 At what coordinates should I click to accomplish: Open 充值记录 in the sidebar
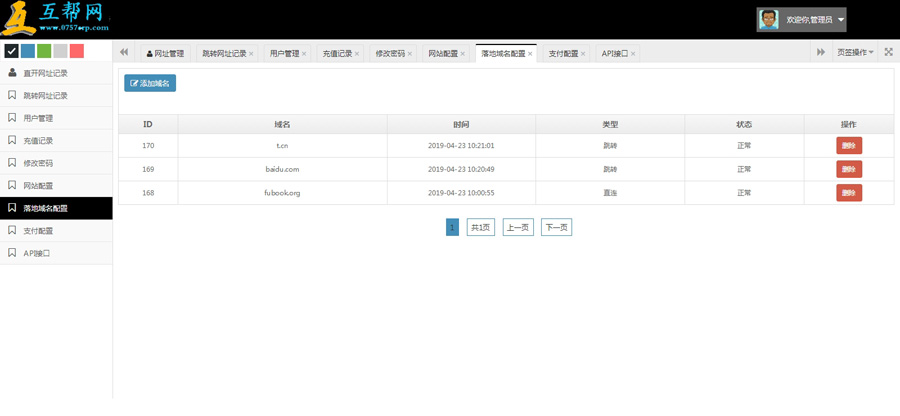[39, 140]
